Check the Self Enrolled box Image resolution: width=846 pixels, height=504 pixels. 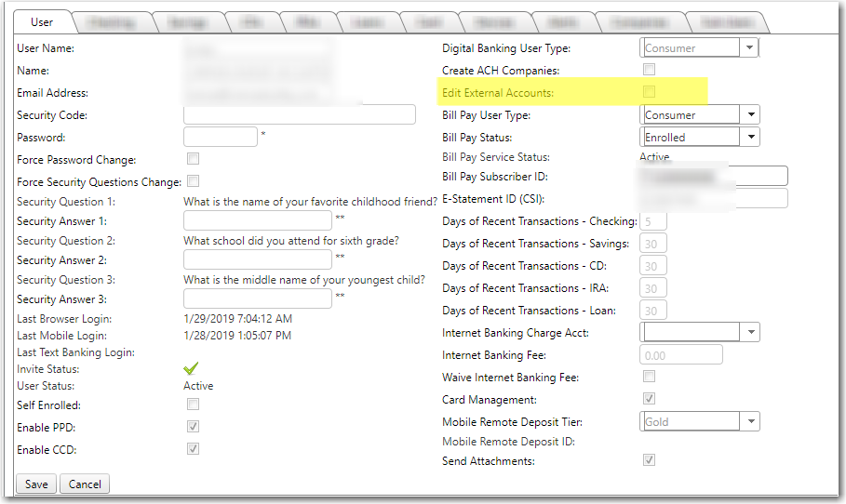coord(194,405)
